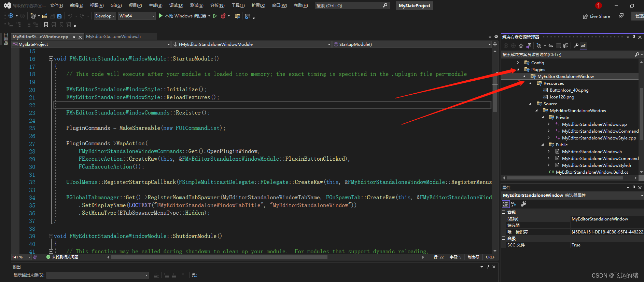Open the Git(G) menu

pos(116,5)
